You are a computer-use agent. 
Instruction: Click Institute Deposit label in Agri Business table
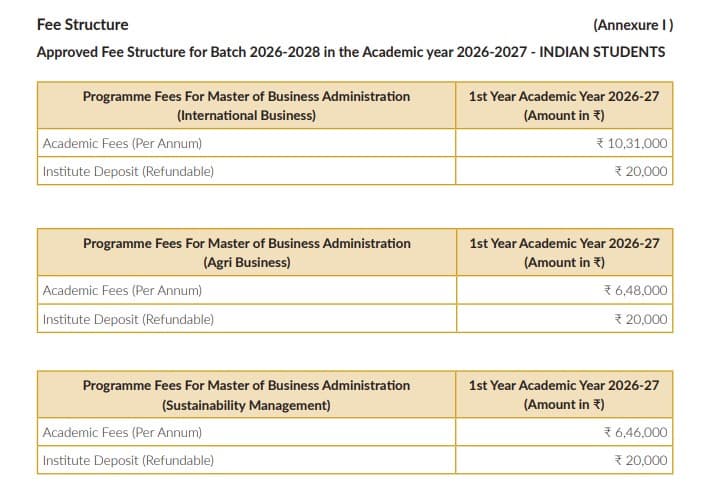pyautogui.click(x=128, y=320)
